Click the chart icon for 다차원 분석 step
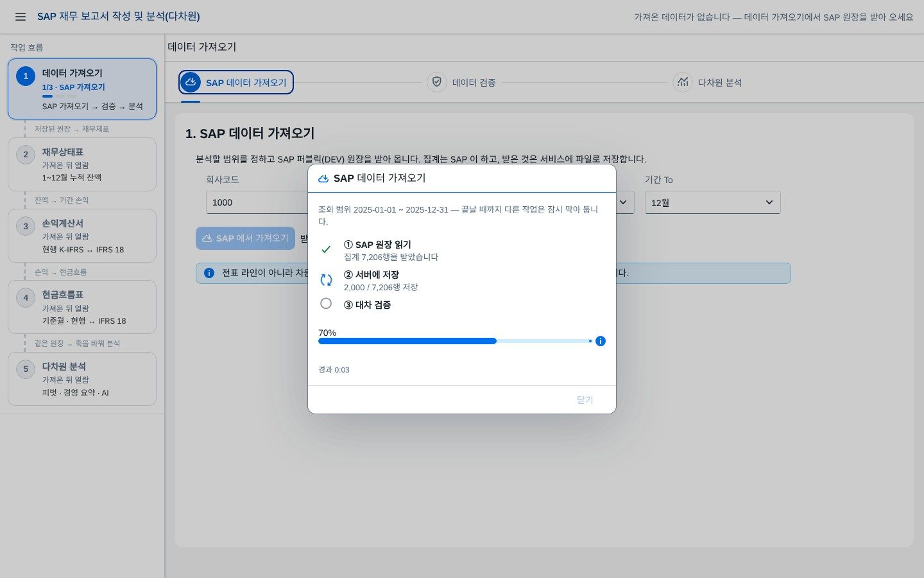This screenshot has width=924, height=578. click(x=683, y=82)
